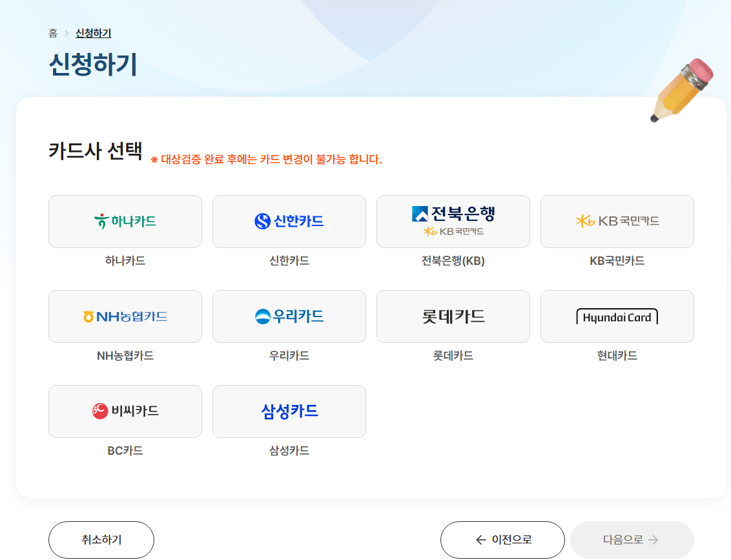
Task: Click the red card change warning notice
Action: point(266,160)
